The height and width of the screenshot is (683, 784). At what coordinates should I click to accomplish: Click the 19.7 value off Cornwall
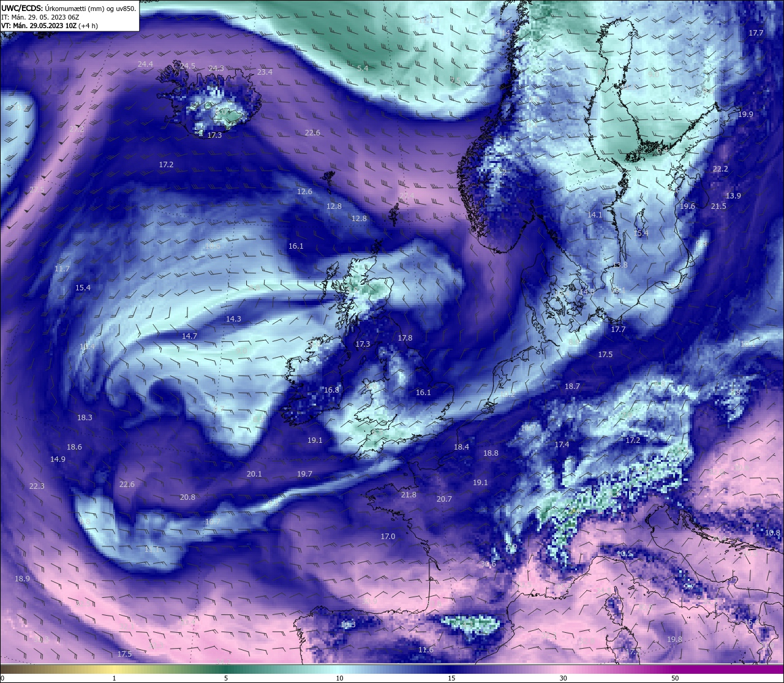coord(304,474)
